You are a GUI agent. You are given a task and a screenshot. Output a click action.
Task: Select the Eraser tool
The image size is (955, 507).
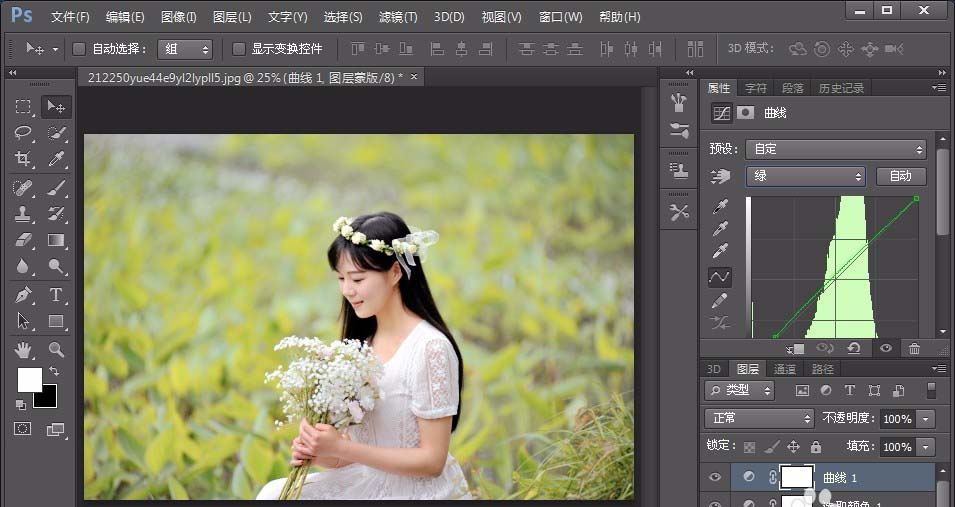tap(23, 240)
